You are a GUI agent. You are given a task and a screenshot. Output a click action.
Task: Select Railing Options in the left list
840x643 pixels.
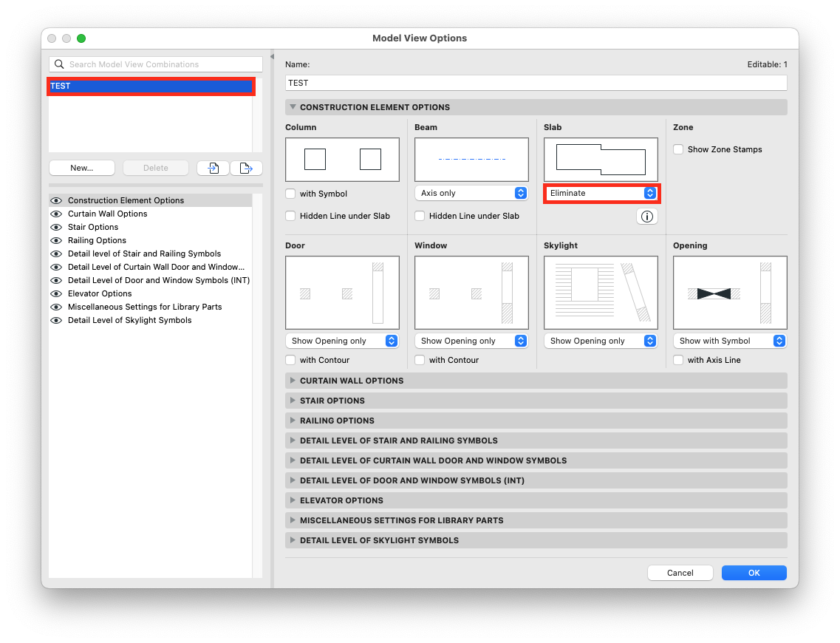pos(97,240)
